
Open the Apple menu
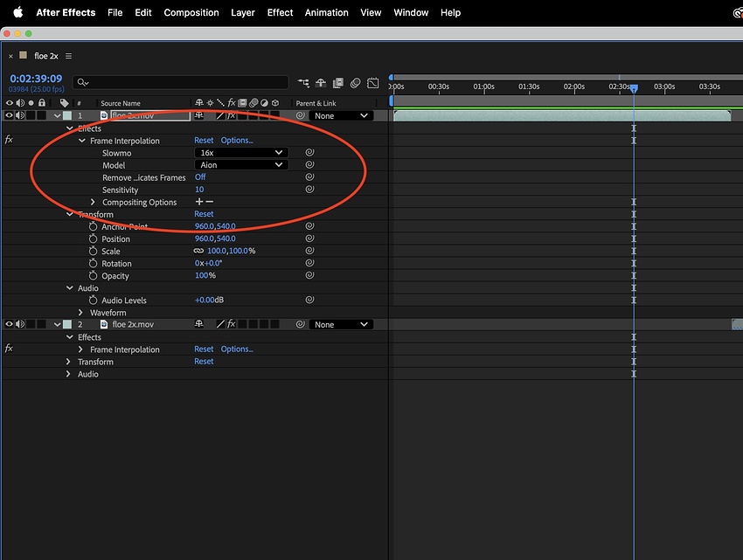pyautogui.click(x=18, y=12)
